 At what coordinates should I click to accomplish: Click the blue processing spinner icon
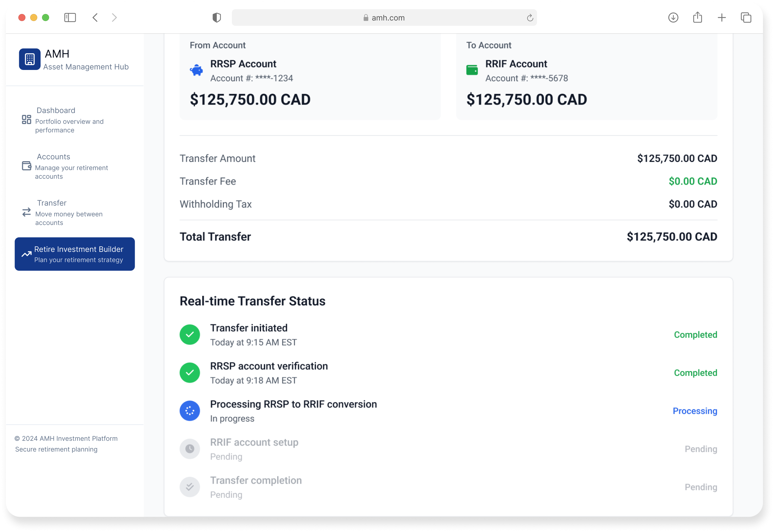(x=190, y=411)
